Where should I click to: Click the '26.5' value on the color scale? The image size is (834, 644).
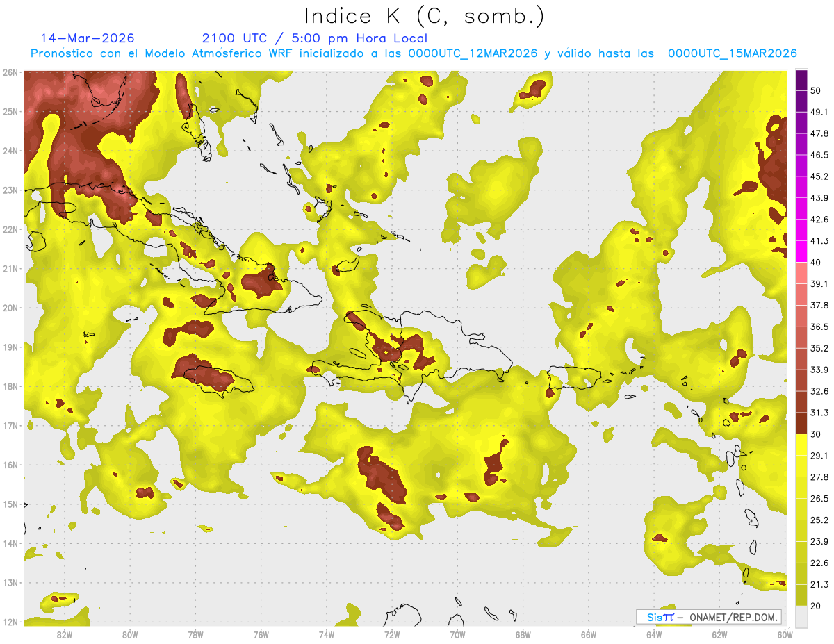(819, 499)
